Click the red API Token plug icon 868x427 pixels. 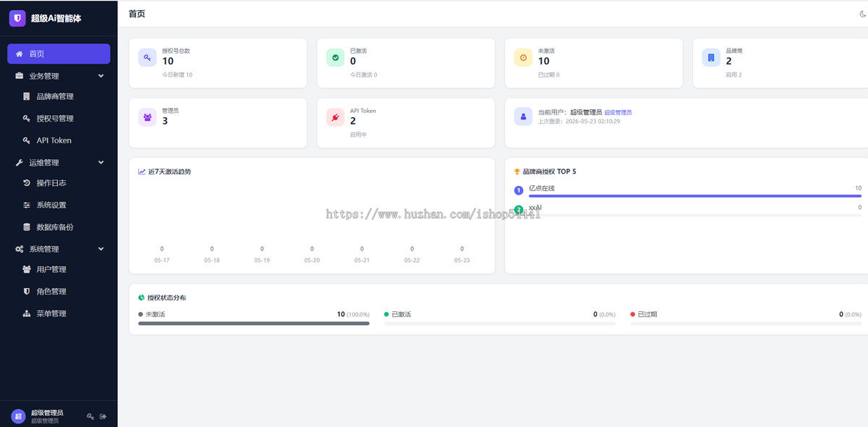tap(336, 117)
